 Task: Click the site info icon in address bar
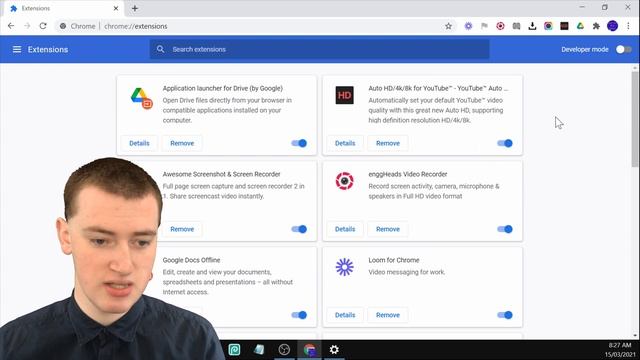point(62,26)
